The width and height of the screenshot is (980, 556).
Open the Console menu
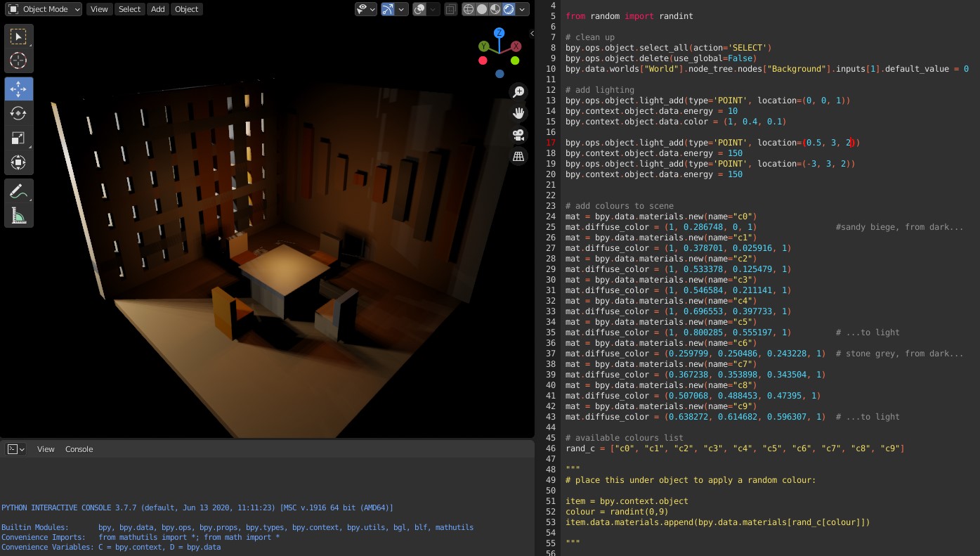[79, 449]
